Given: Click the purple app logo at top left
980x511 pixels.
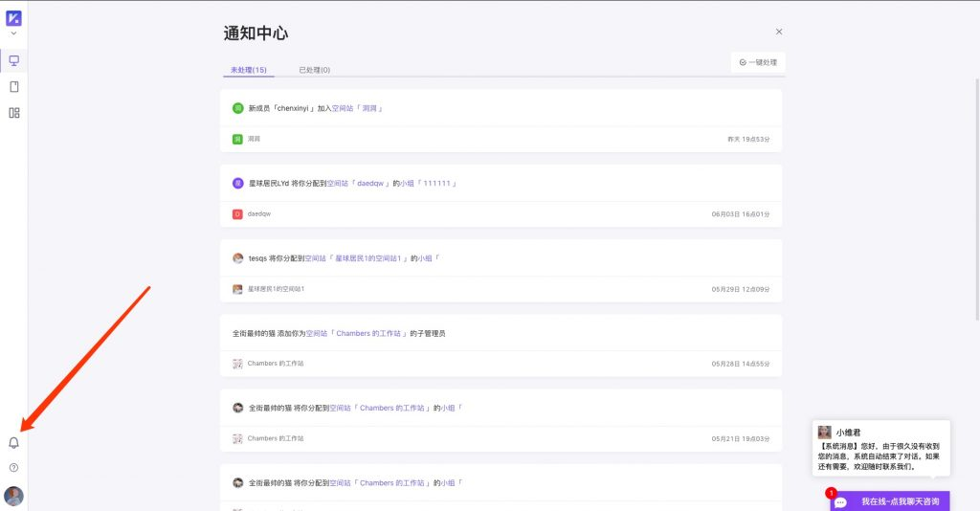Looking at the screenshot, I should tap(13, 17).
